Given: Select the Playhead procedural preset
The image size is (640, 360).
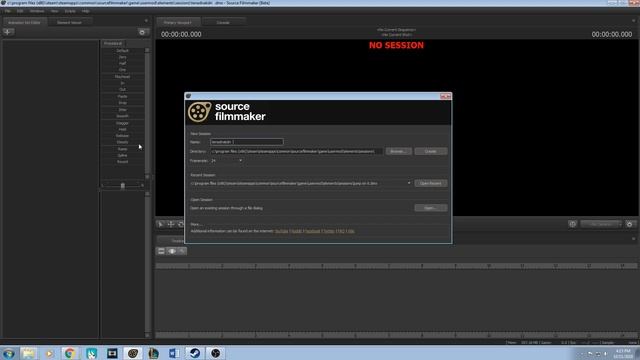Looking at the screenshot, I should tap(122, 77).
